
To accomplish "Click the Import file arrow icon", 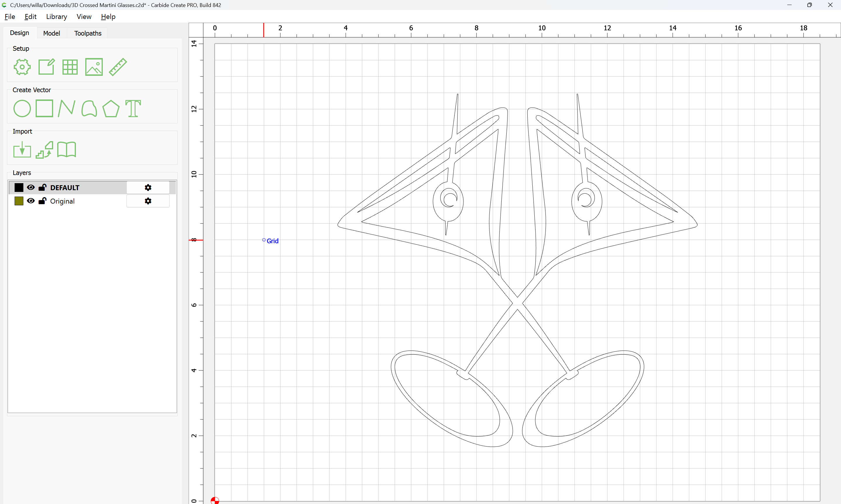I will tap(22, 150).
